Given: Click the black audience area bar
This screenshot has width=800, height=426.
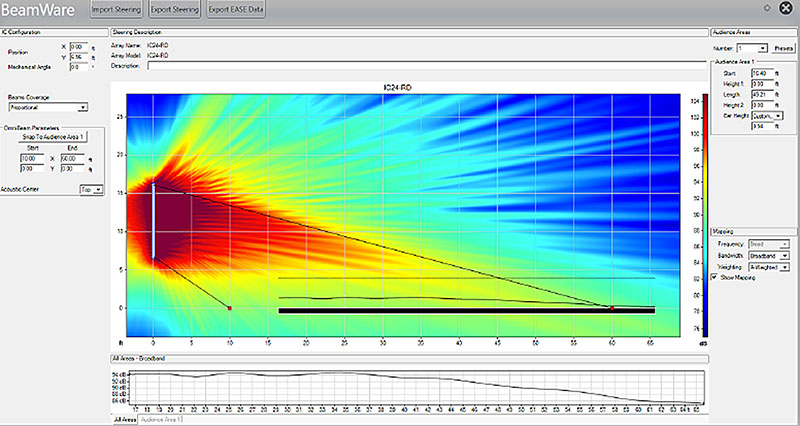Looking at the screenshot, I should (x=466, y=311).
